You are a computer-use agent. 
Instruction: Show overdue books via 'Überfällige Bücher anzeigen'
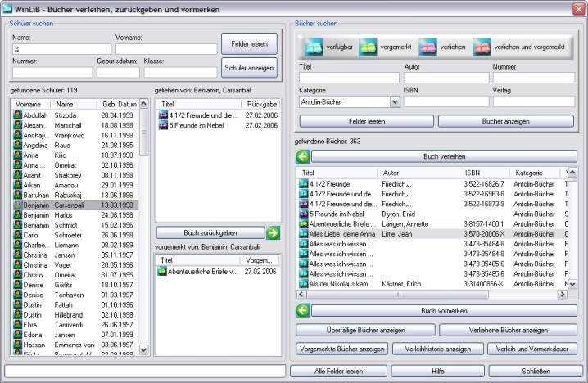pos(365,330)
